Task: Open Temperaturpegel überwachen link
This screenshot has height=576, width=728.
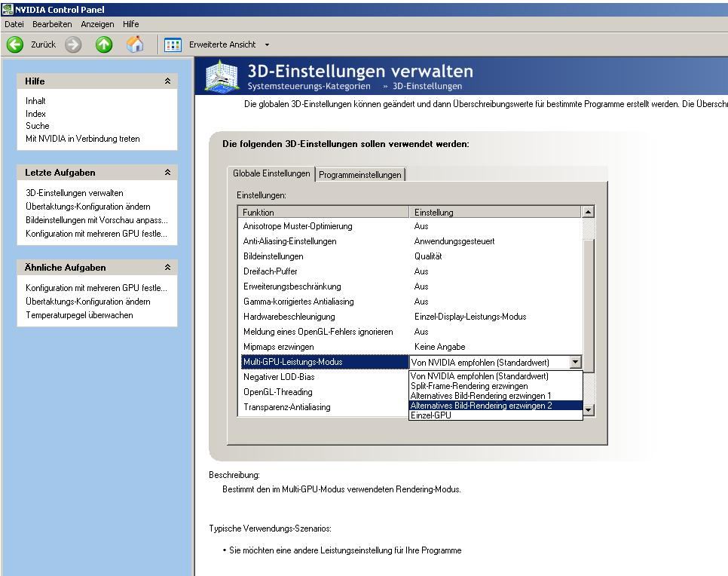Action: pos(79,315)
